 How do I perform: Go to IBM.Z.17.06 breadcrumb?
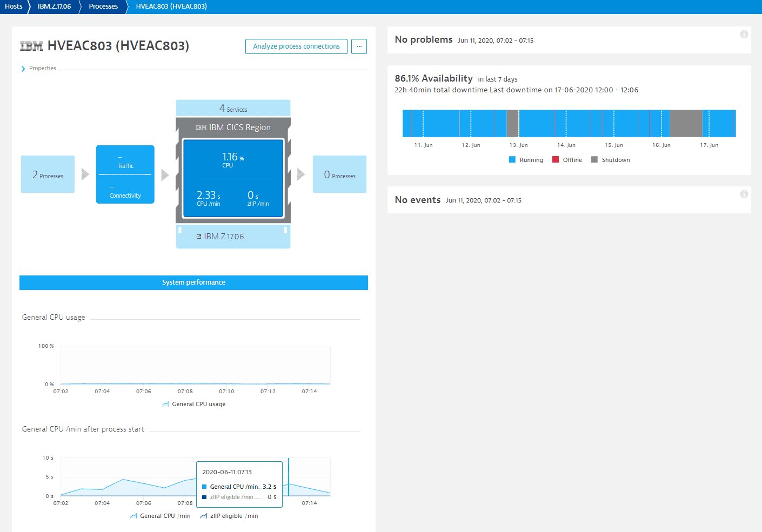coord(54,6)
